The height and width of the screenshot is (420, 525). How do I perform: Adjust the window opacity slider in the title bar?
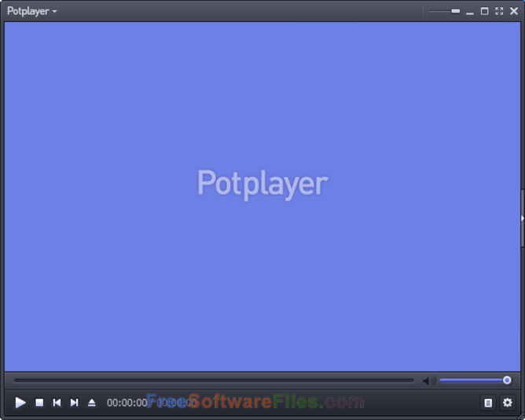444,11
